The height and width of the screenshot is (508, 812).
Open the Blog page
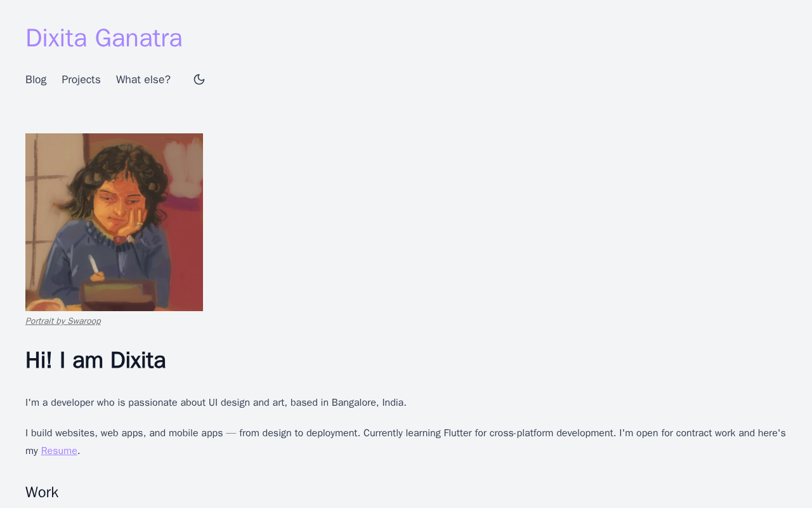pyautogui.click(x=36, y=79)
